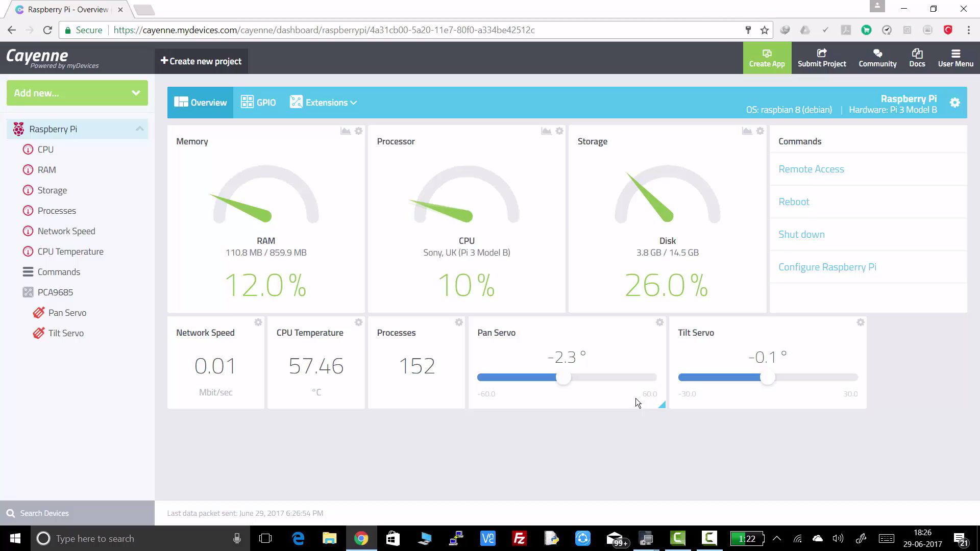This screenshot has width=980, height=551.
Task: Open the Extensions dropdown menu
Action: click(324, 103)
